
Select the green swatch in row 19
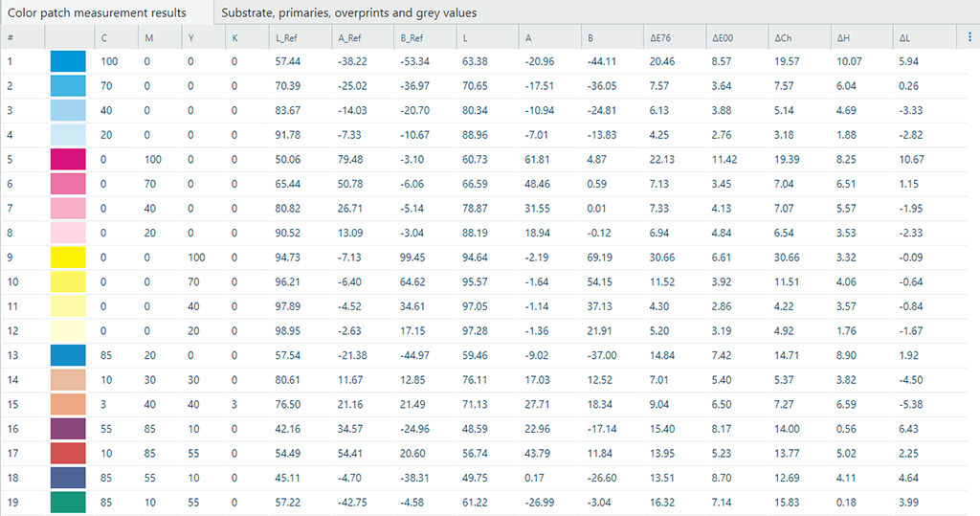68,502
